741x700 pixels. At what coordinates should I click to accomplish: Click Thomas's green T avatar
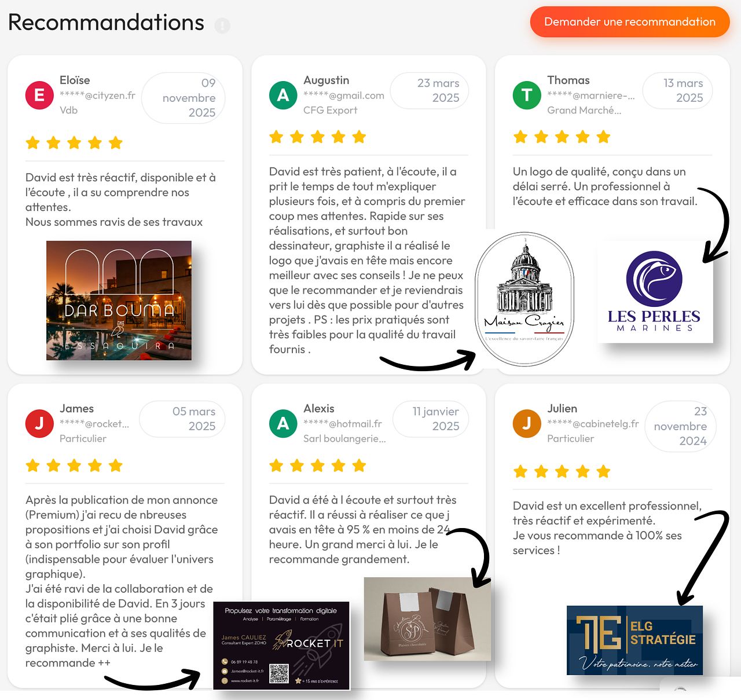click(x=527, y=95)
